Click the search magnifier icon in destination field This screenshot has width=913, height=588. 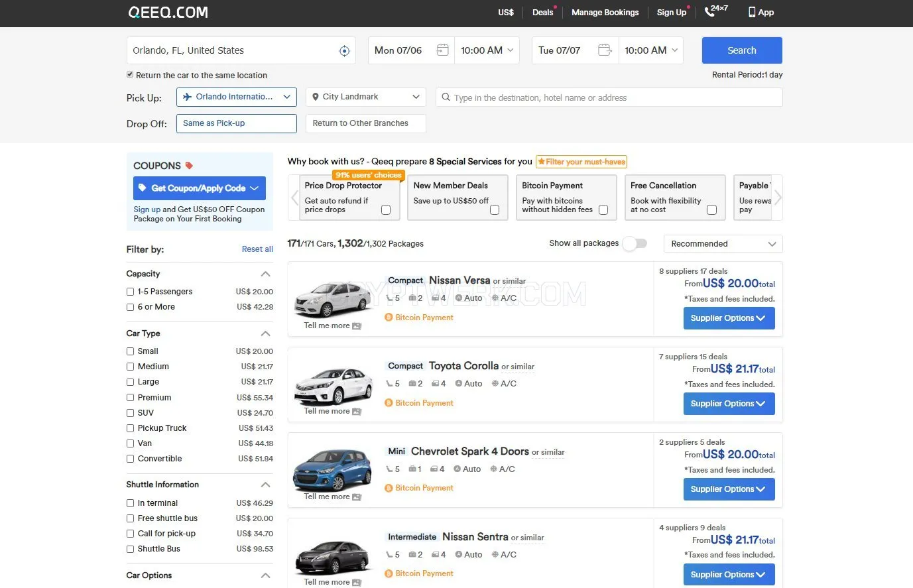[x=446, y=97]
